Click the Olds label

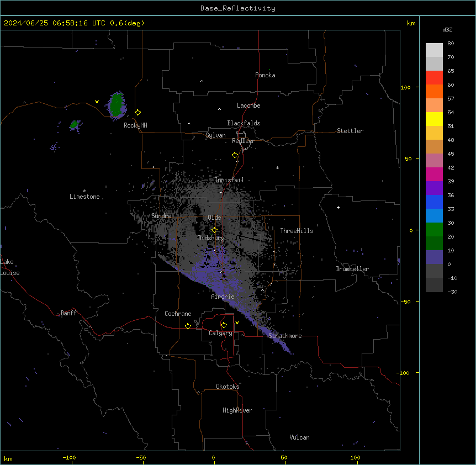[x=214, y=218]
